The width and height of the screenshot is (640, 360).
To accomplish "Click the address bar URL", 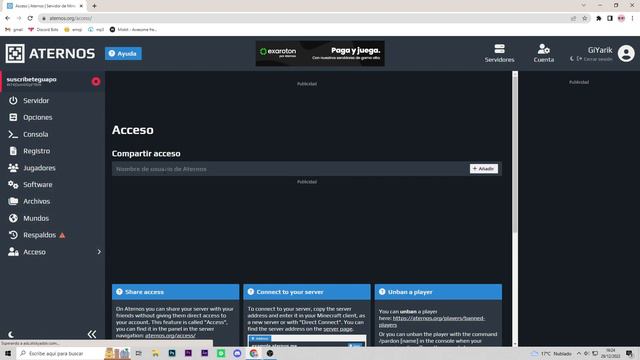I will 70,18.
